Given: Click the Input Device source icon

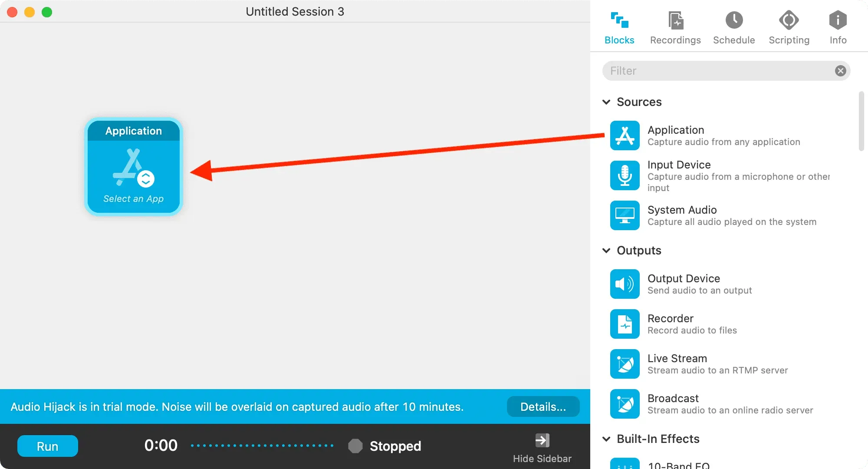Looking at the screenshot, I should point(625,175).
